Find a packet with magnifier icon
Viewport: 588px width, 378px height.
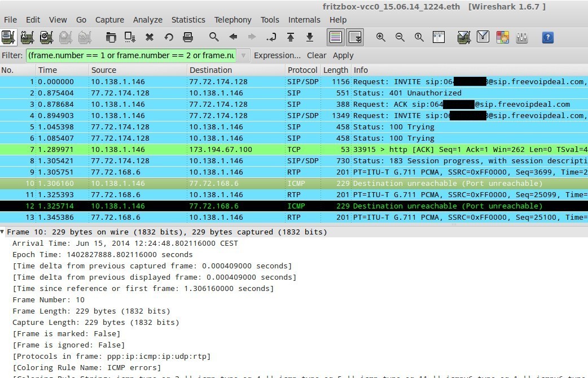pyautogui.click(x=214, y=37)
